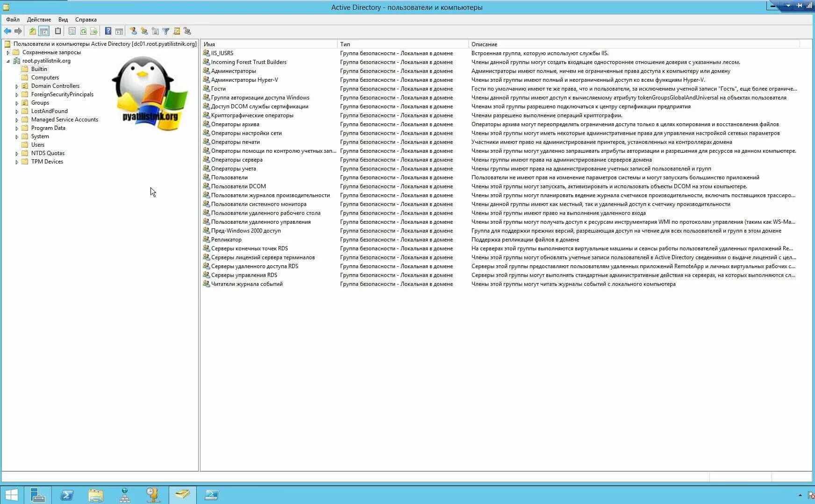Click the Export List toolbar icon
Screen dimensions: 815x504
coord(94,31)
